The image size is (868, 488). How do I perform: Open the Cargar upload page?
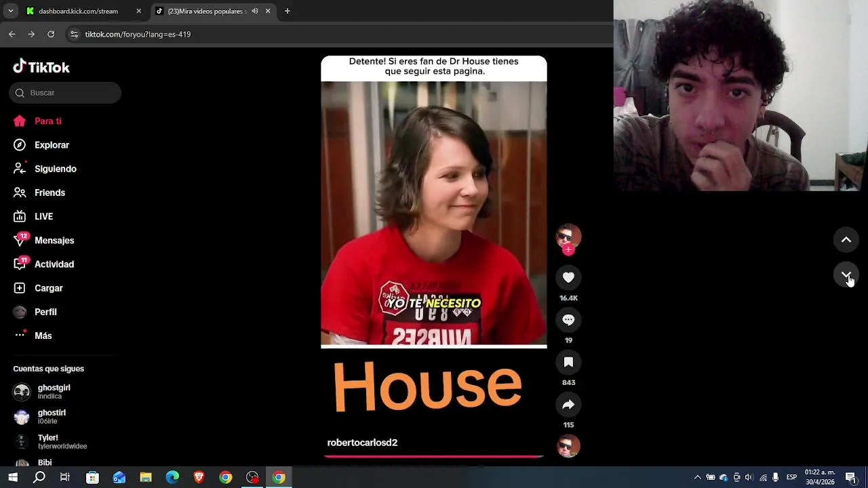[x=39, y=288]
